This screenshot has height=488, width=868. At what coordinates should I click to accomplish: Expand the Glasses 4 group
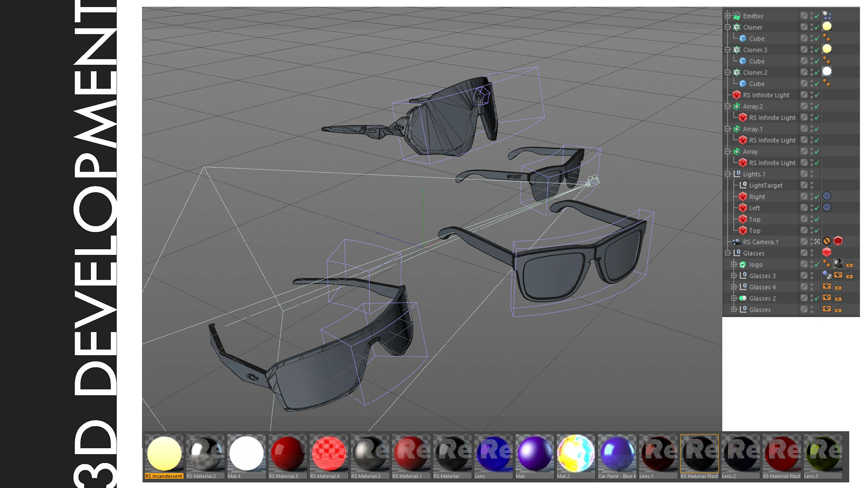click(734, 287)
